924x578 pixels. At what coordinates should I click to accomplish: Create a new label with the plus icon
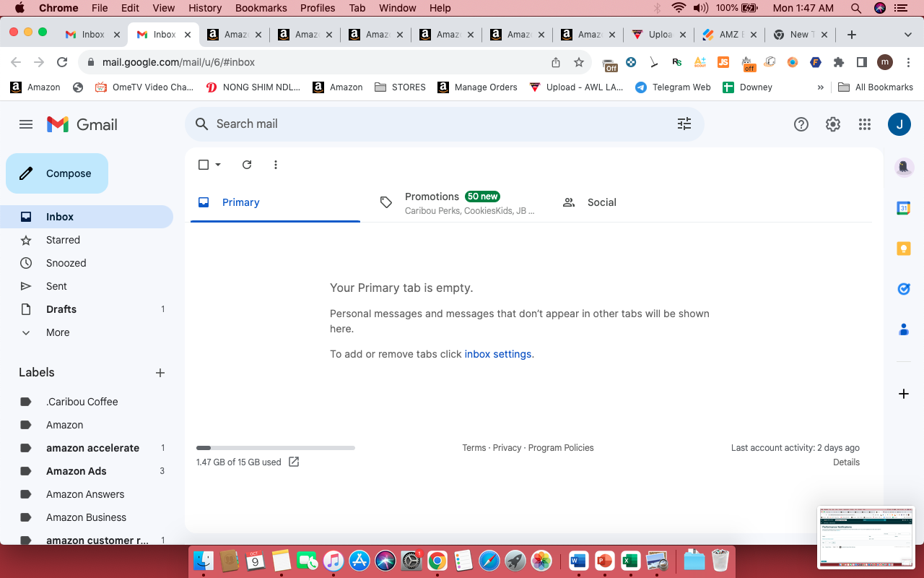pos(160,373)
